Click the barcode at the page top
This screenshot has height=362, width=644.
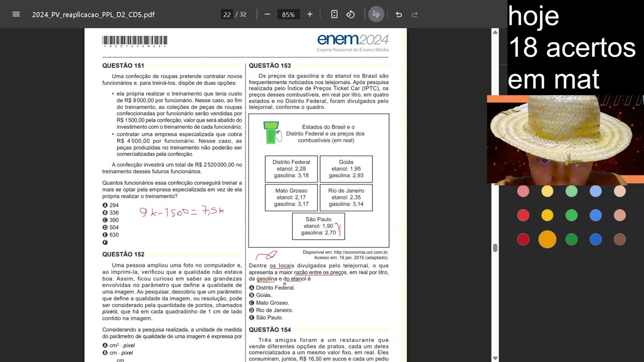click(x=134, y=41)
